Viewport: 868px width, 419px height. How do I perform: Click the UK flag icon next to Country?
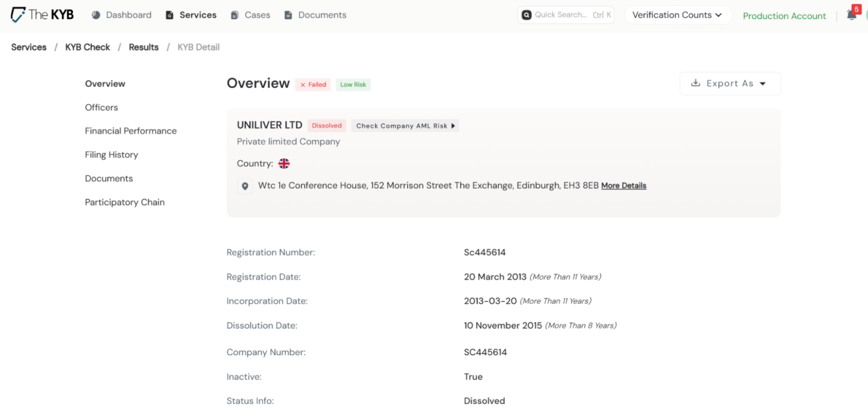coord(284,163)
